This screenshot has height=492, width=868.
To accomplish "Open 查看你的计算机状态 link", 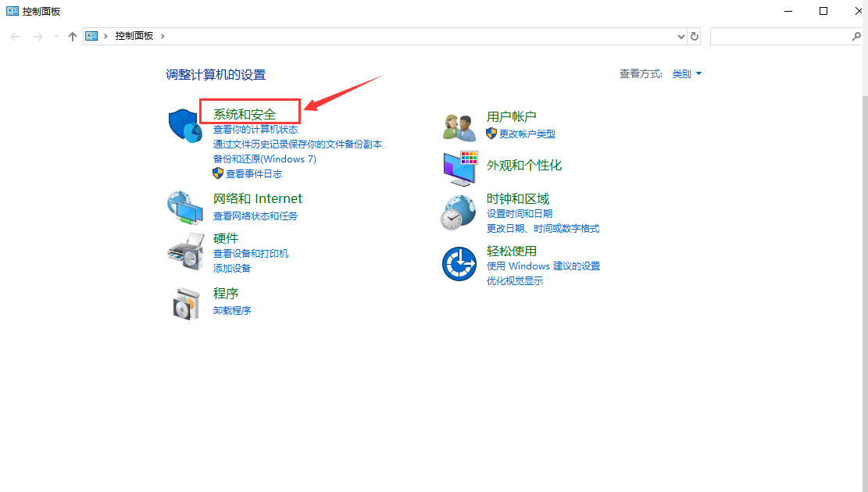I will pyautogui.click(x=255, y=130).
